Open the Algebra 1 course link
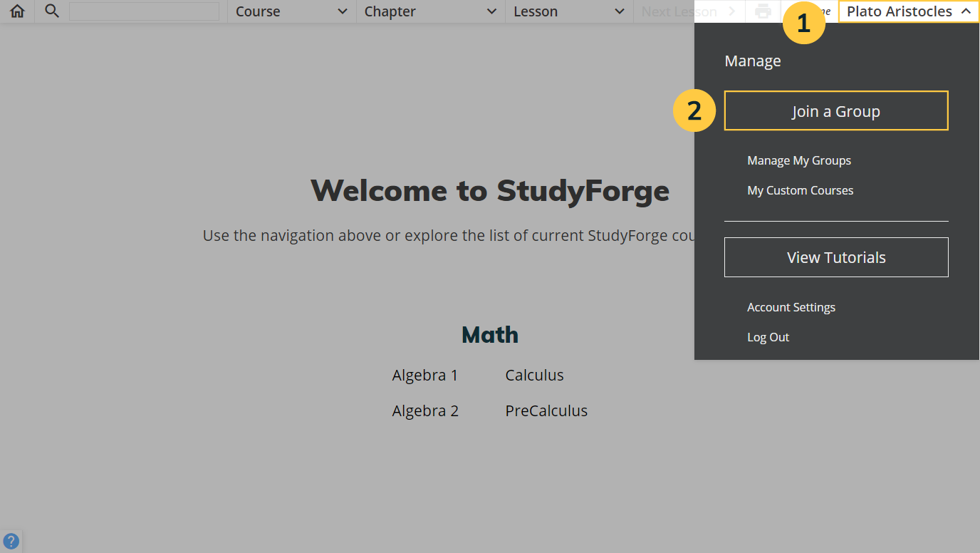Image resolution: width=980 pixels, height=553 pixels. [425, 375]
